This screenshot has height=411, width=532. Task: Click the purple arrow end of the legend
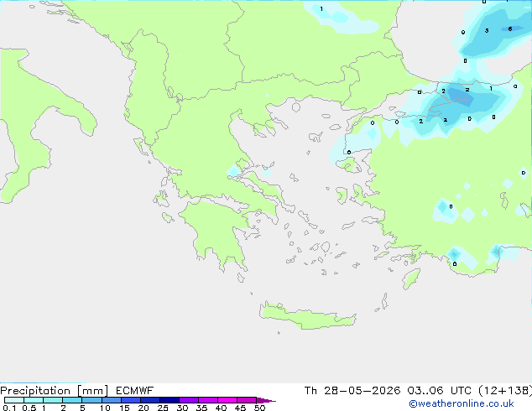point(266,400)
